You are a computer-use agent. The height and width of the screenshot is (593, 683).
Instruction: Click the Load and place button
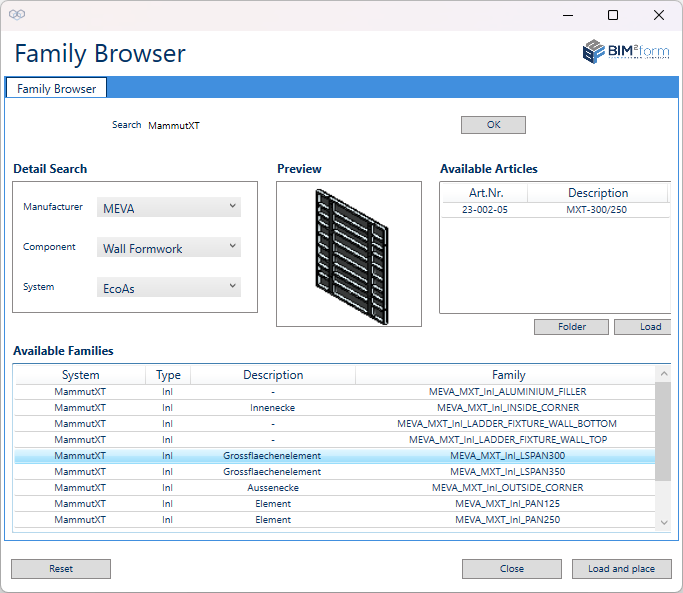click(x=622, y=569)
